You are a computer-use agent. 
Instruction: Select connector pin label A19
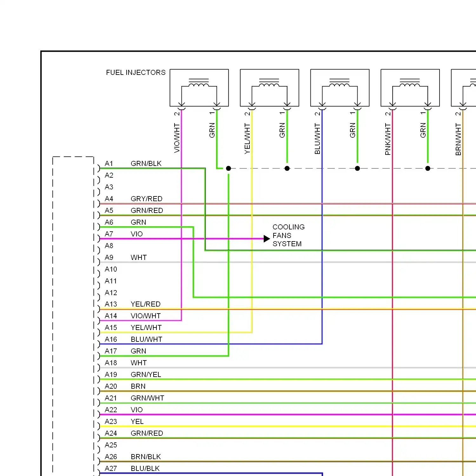[111, 375]
